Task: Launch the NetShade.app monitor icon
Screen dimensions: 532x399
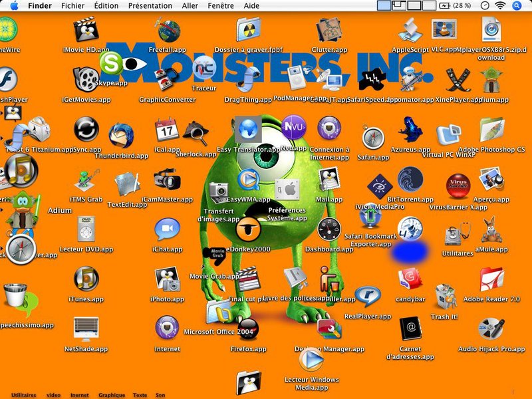Action: (x=86, y=329)
